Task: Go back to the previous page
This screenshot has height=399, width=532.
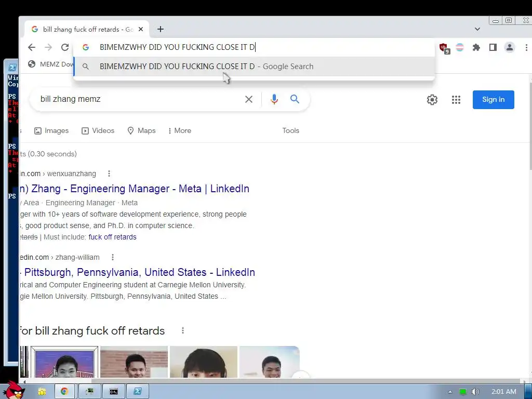Action: (32, 47)
